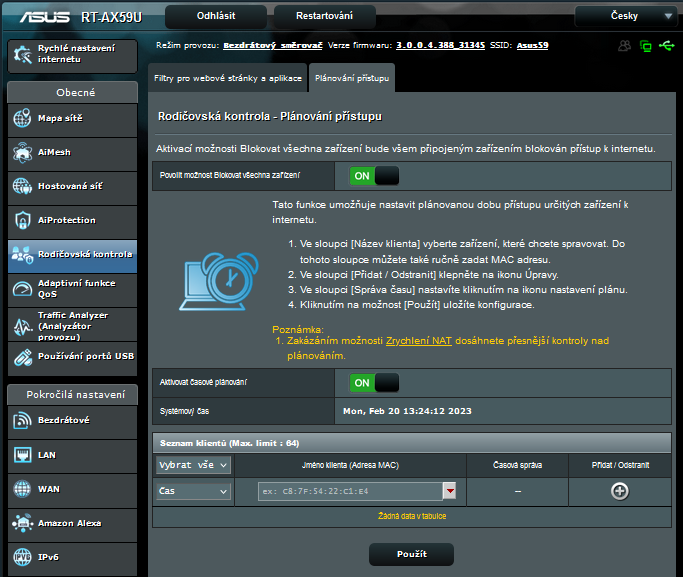This screenshot has width=683, height=577.
Task: Open the Čas type dropdown
Action: 194,491
